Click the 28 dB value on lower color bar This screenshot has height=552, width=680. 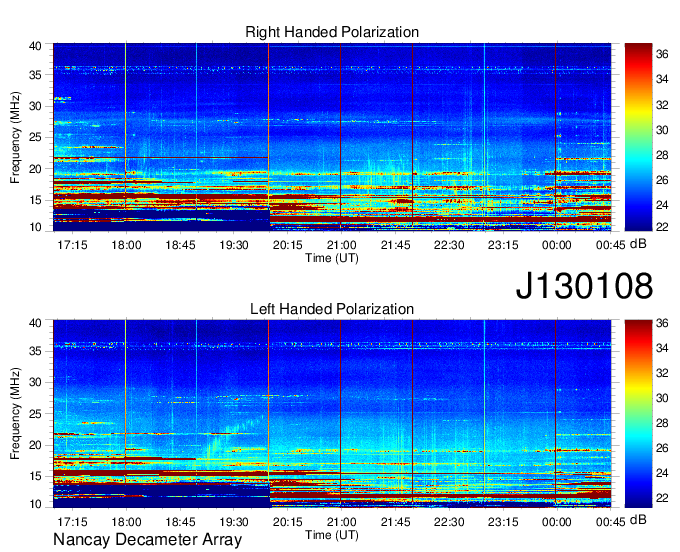pyautogui.click(x=662, y=423)
